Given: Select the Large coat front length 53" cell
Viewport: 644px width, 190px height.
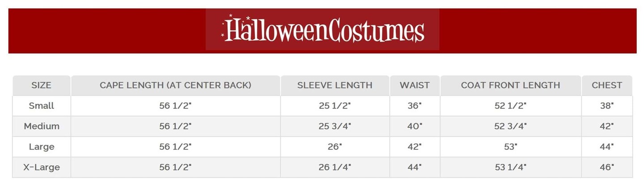Looking at the screenshot, I should coord(510,147).
